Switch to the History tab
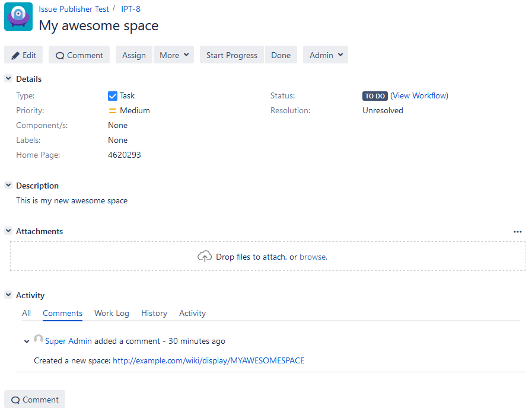Screen dimensions: 532x412 (154, 313)
